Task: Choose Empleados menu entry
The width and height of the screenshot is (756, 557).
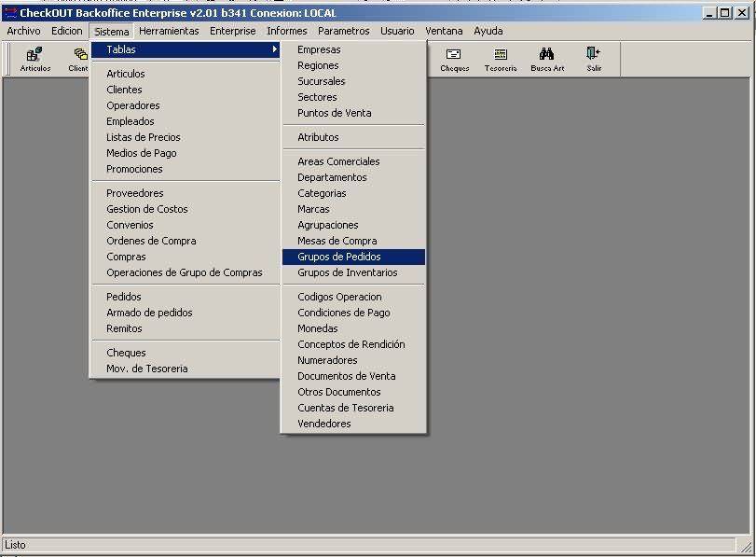Action: (186, 121)
